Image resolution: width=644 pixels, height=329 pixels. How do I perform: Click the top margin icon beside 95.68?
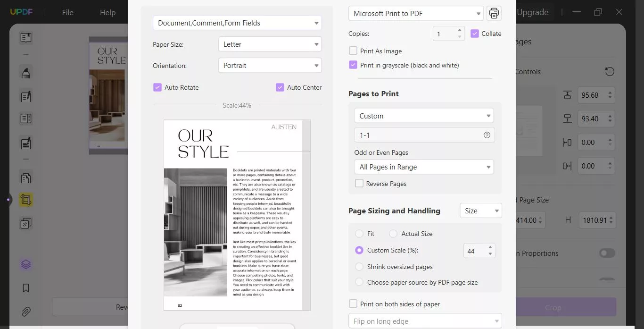(x=567, y=95)
